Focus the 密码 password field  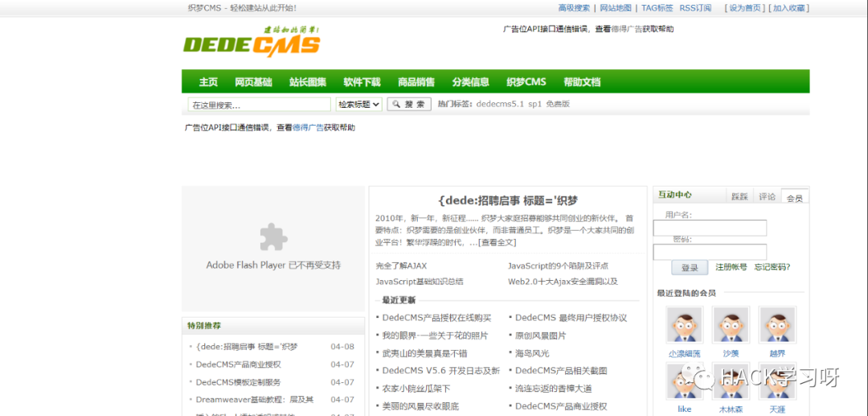click(710, 252)
